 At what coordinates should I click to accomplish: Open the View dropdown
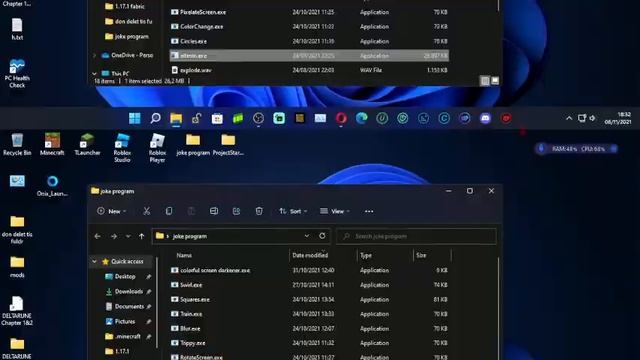(335, 211)
